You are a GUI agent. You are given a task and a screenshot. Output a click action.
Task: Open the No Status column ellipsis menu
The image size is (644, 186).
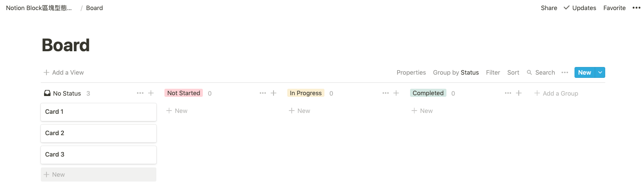[x=140, y=93]
